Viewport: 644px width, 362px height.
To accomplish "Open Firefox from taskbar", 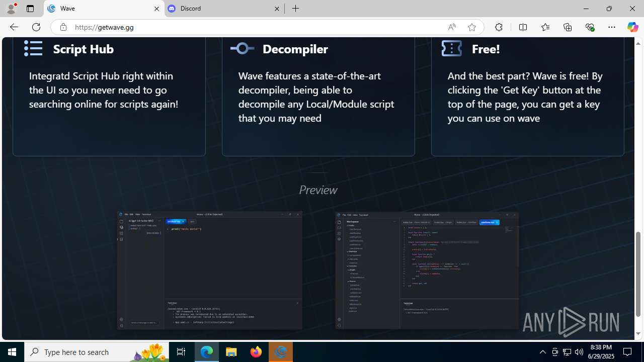I will pos(256,352).
